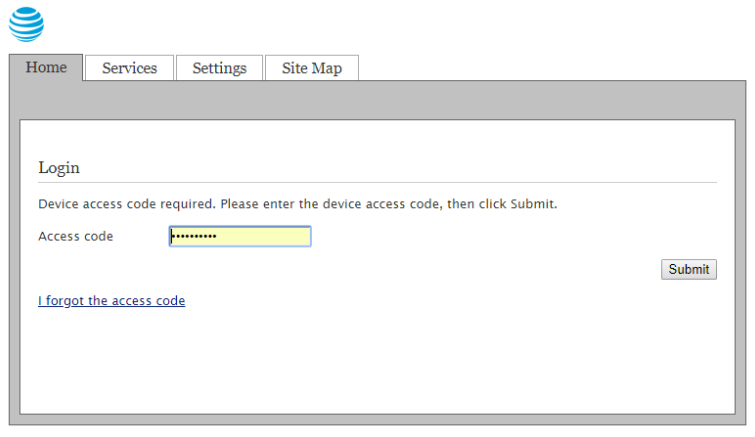Click the empty space right of the Site Map tab
755x437 pixels.
point(554,67)
